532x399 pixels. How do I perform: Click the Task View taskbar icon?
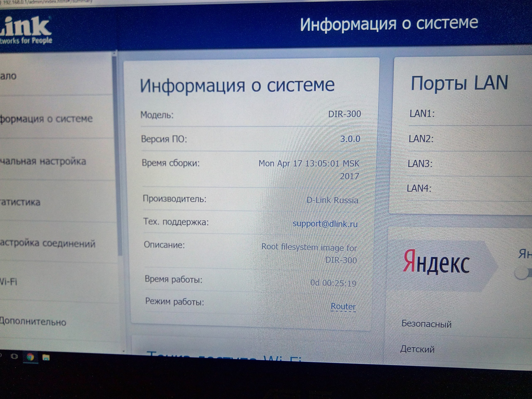(14, 356)
